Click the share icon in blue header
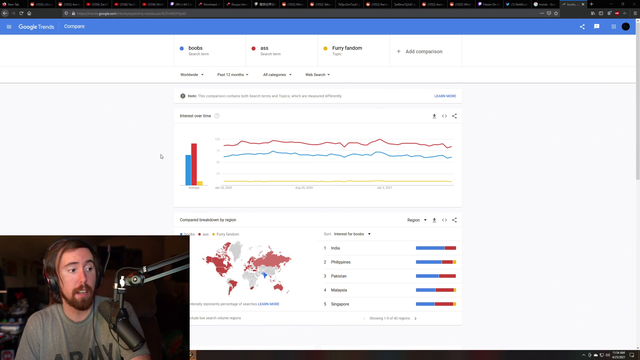 pos(582,27)
